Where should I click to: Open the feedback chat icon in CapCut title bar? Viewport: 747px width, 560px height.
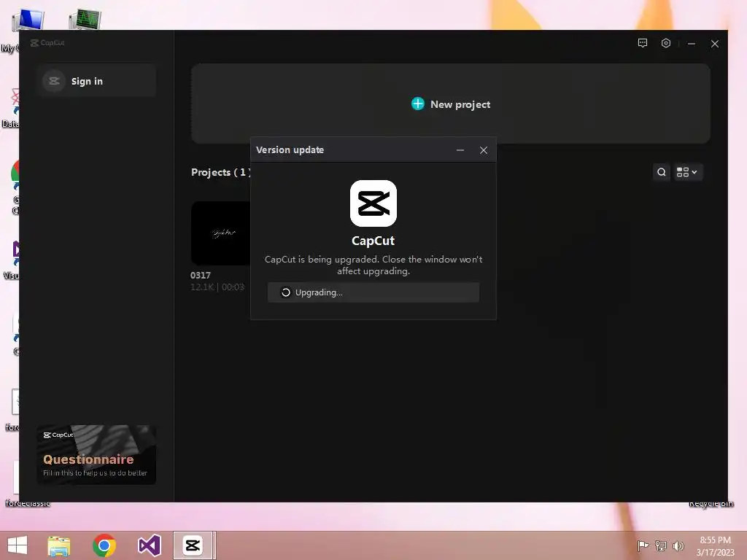(642, 43)
